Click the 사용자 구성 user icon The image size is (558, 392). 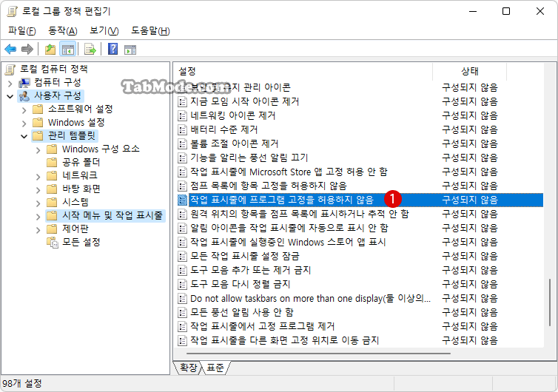[x=24, y=96]
